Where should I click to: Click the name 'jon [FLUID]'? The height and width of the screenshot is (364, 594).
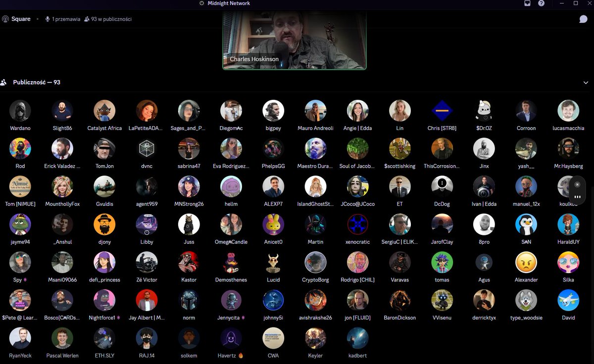point(357,318)
